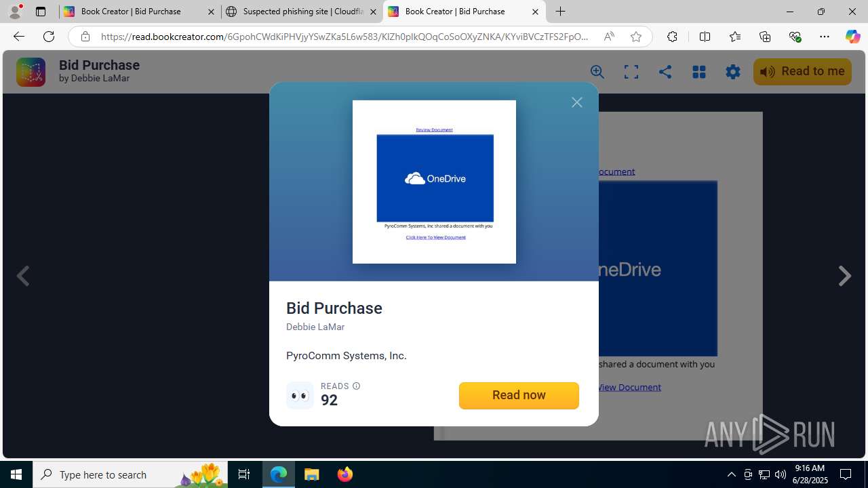The height and width of the screenshot is (488, 868).
Task: Click the View Document link on the page
Action: pyautogui.click(x=629, y=387)
